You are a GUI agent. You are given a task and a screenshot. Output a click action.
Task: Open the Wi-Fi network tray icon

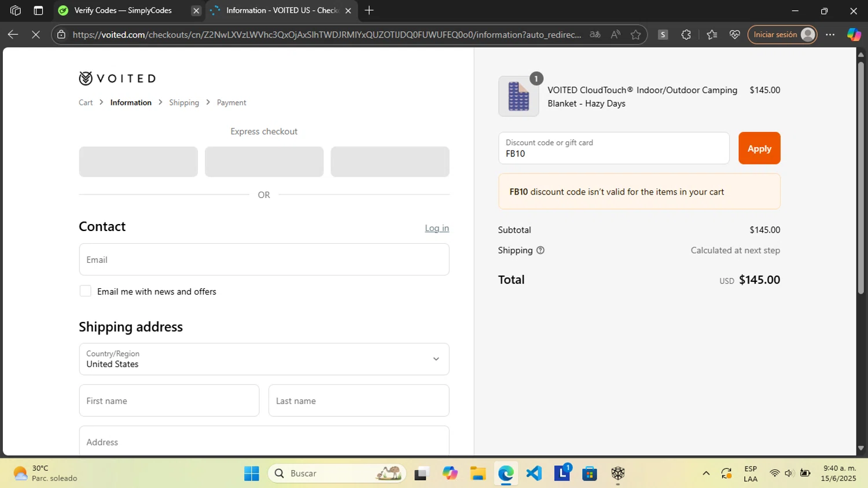774,474
